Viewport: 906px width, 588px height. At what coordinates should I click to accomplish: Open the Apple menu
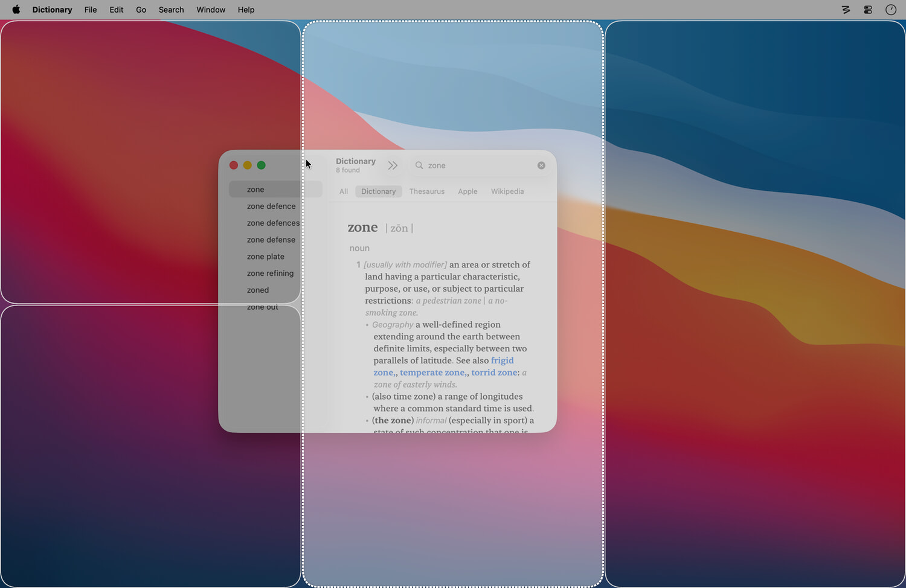pos(16,10)
